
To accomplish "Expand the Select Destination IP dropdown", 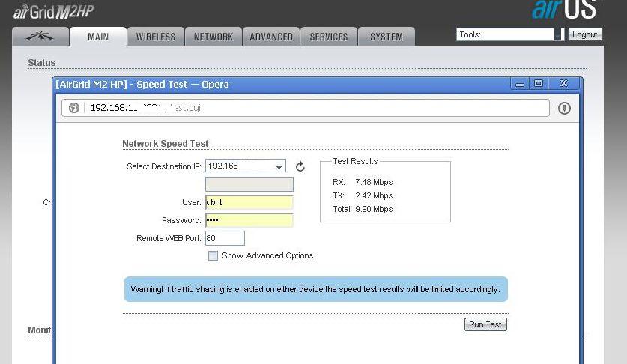I will tap(246, 166).
